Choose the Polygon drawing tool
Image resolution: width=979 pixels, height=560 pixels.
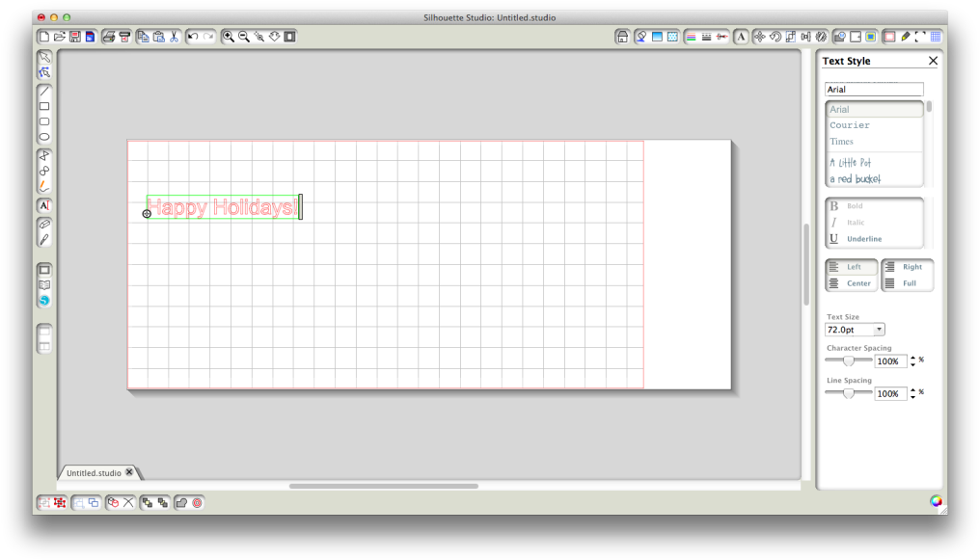[x=44, y=156]
